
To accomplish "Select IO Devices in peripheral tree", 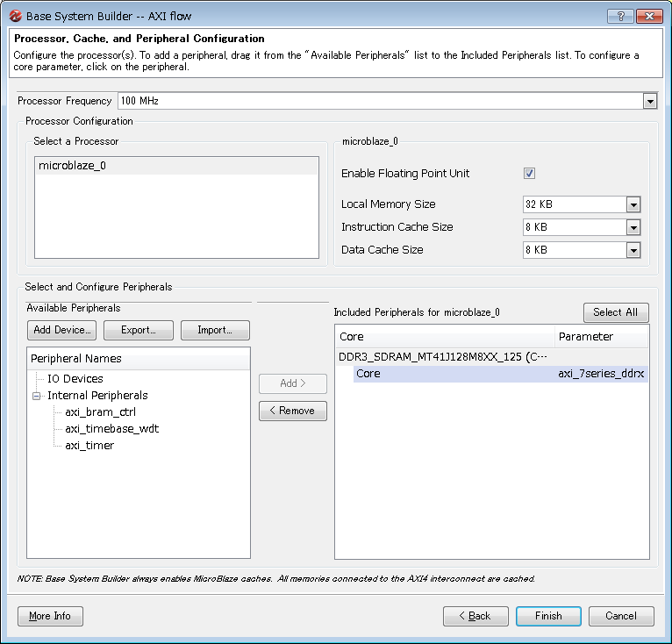I will click(75, 379).
